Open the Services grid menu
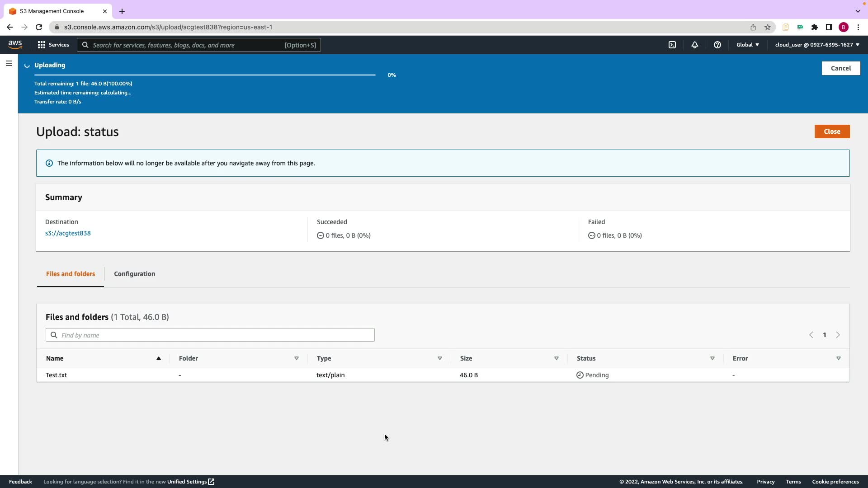 (53, 45)
